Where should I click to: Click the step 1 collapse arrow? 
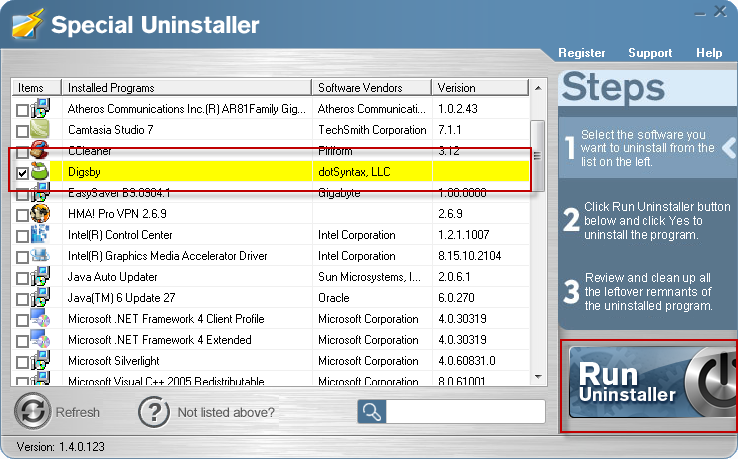[729, 148]
